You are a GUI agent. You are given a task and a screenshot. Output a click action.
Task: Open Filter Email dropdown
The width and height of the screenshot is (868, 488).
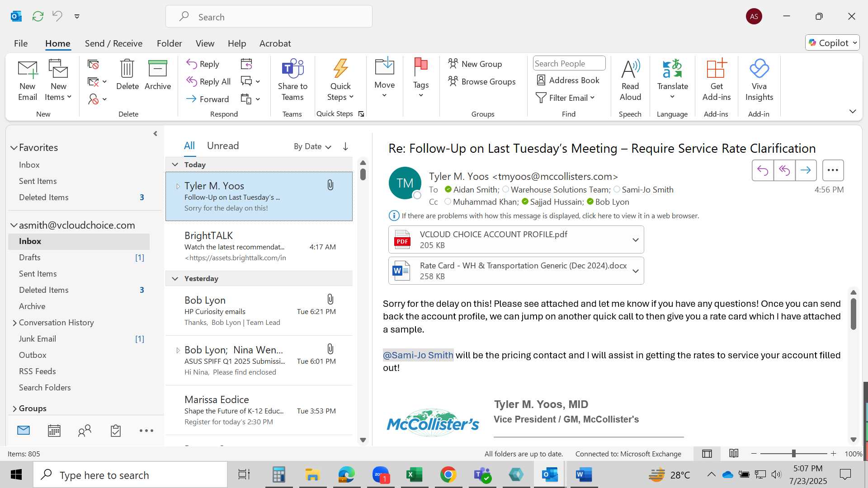(565, 98)
